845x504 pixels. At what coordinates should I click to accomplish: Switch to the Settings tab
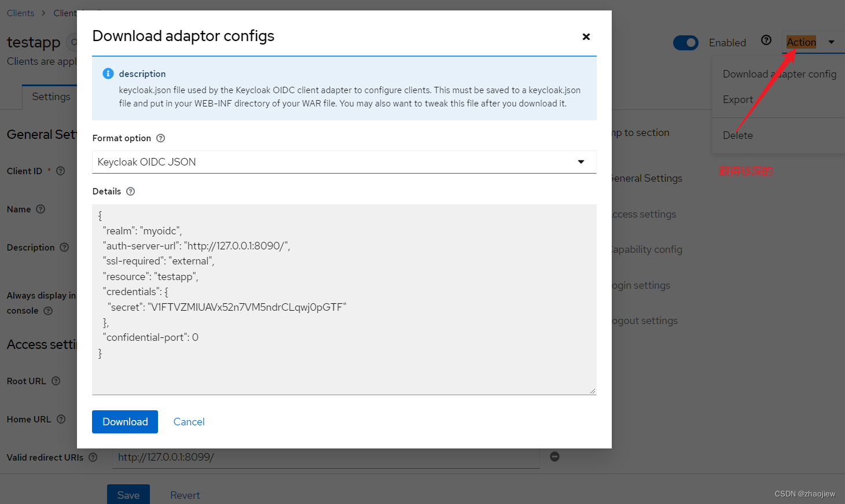51,97
